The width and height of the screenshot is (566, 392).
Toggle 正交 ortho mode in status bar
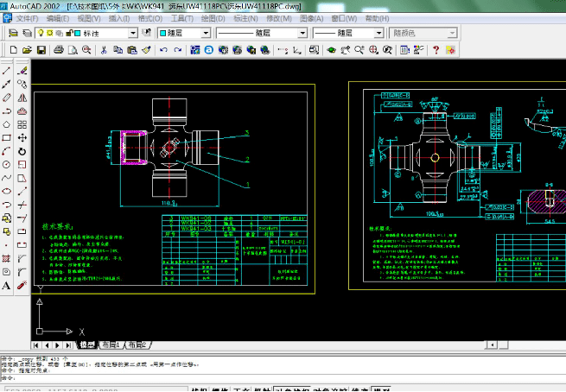click(x=241, y=390)
